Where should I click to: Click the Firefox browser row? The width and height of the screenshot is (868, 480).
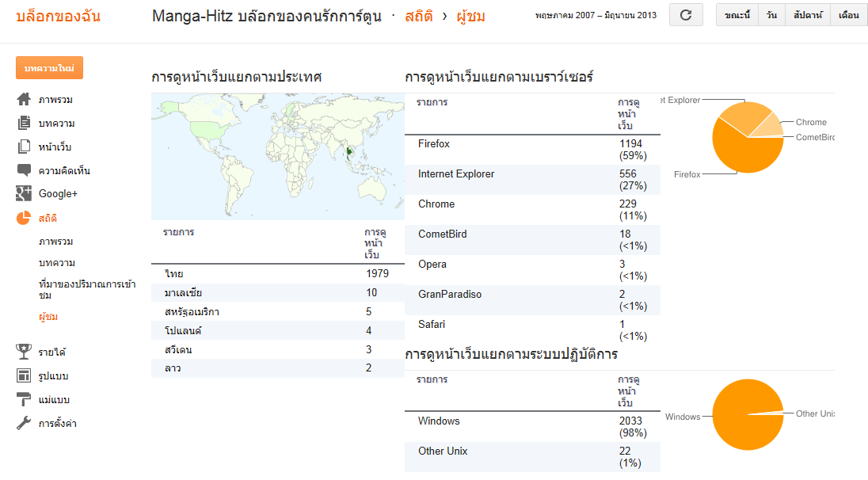[532, 150]
